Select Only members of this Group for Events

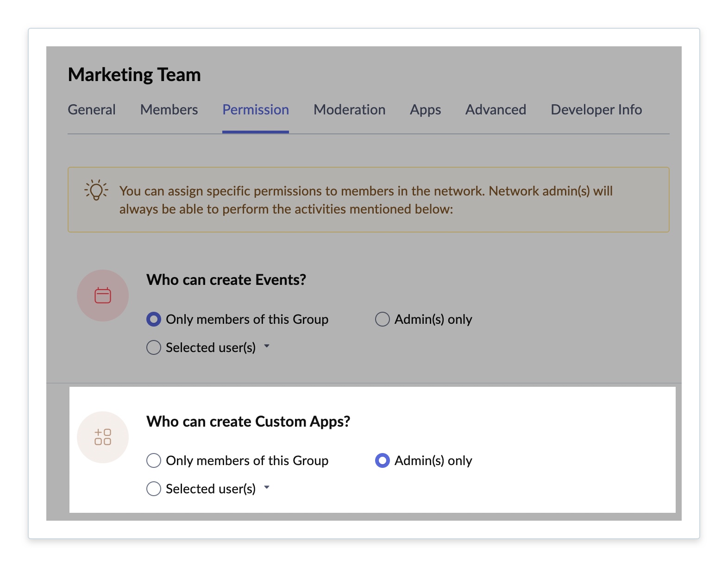[x=154, y=319]
